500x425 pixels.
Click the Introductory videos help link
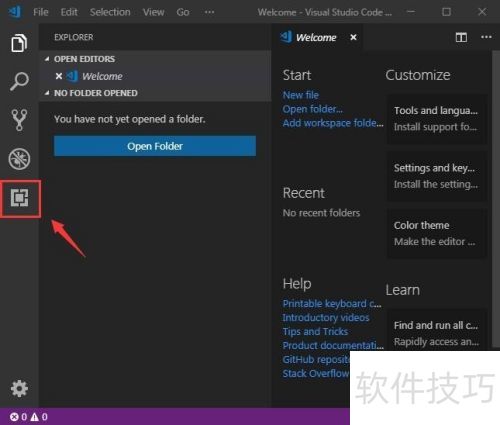coord(326,318)
